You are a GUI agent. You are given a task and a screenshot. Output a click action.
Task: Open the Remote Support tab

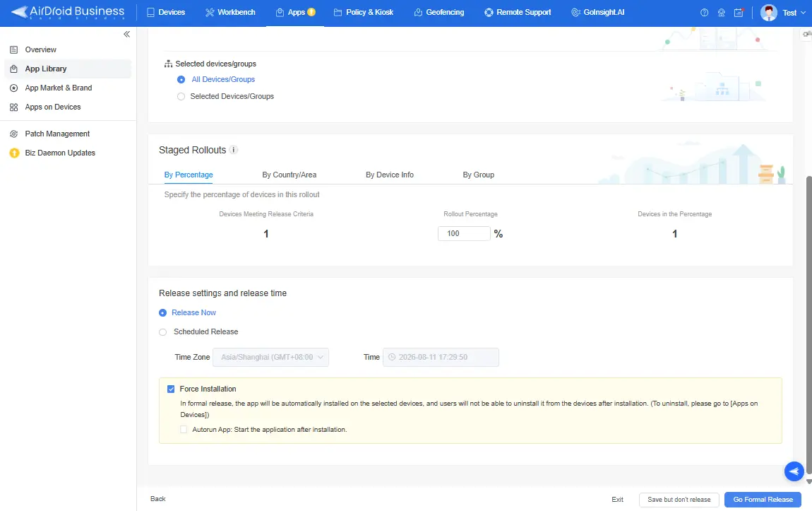click(518, 13)
